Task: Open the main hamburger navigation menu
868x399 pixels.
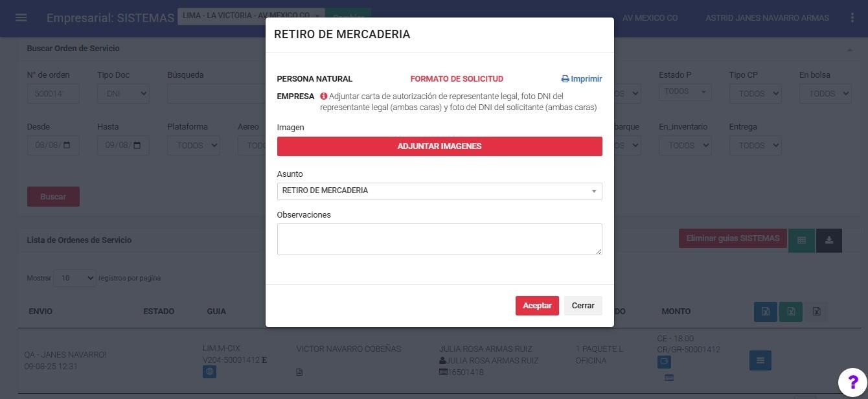Action: tap(21, 17)
